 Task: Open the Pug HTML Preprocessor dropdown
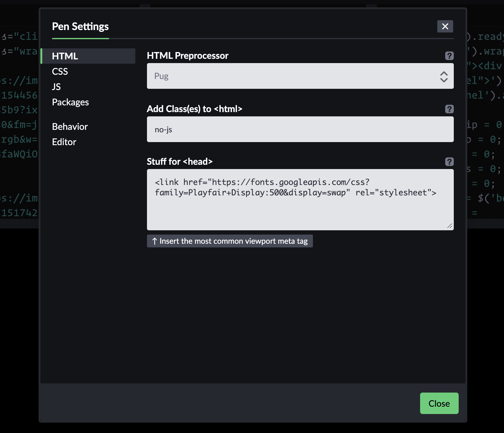pyautogui.click(x=300, y=76)
